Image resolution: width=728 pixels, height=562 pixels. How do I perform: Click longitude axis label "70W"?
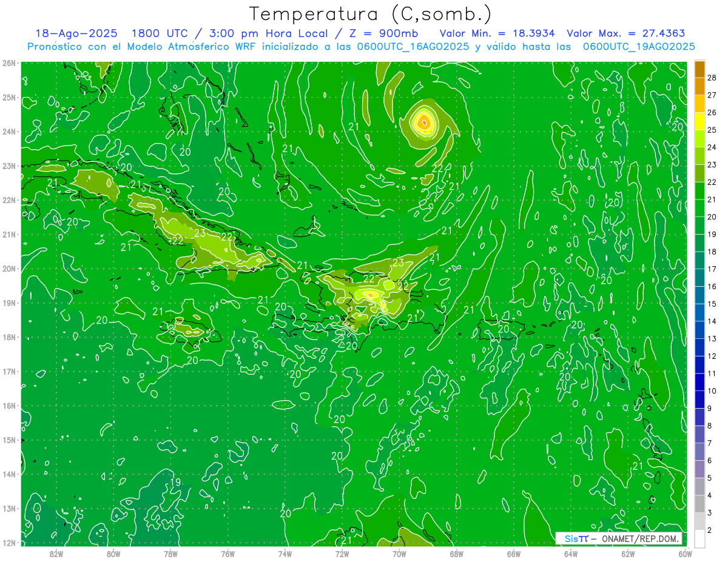pos(399,554)
